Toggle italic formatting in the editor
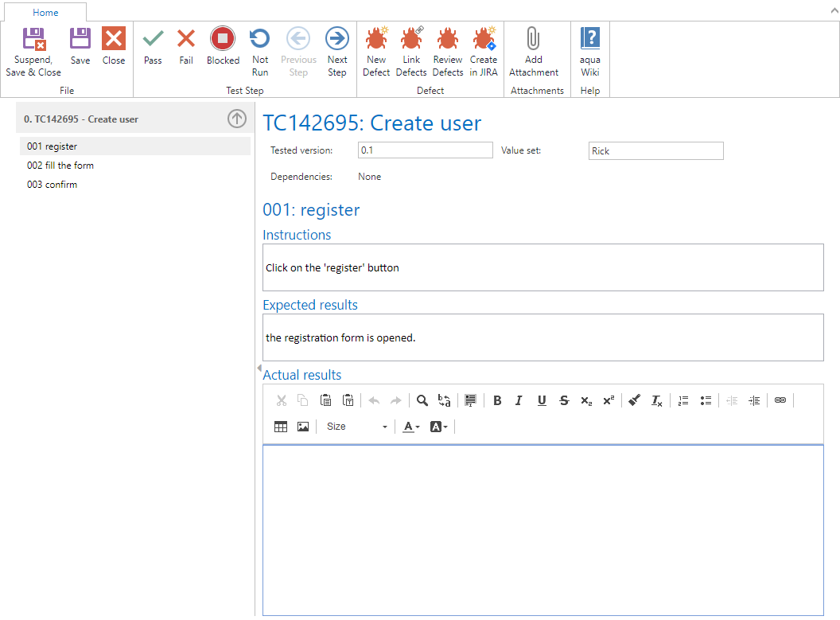The height and width of the screenshot is (620, 840). tap(519, 401)
